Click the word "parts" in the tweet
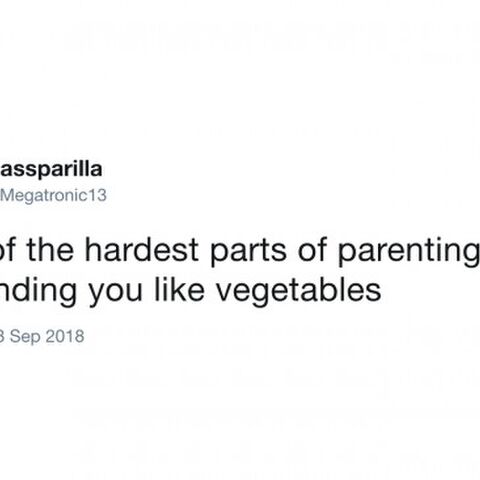Screen dimensions: 480x480 pos(248,252)
